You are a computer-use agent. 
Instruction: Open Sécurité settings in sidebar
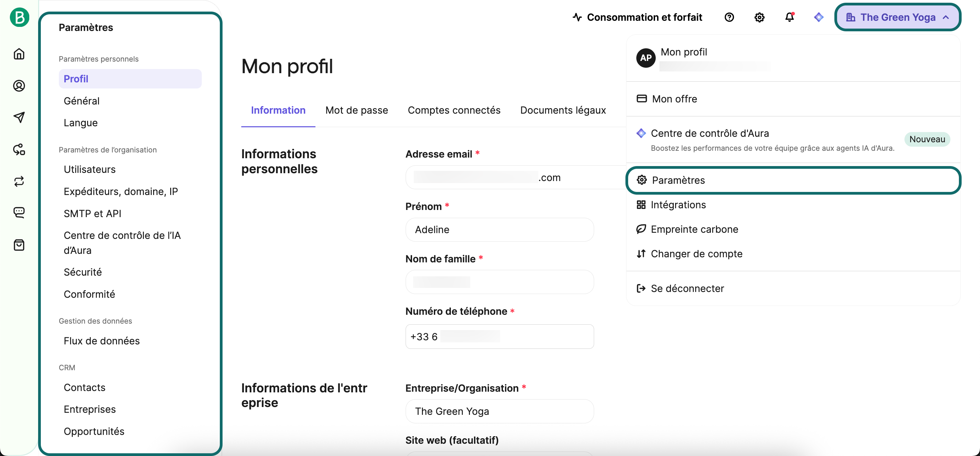pos(83,272)
